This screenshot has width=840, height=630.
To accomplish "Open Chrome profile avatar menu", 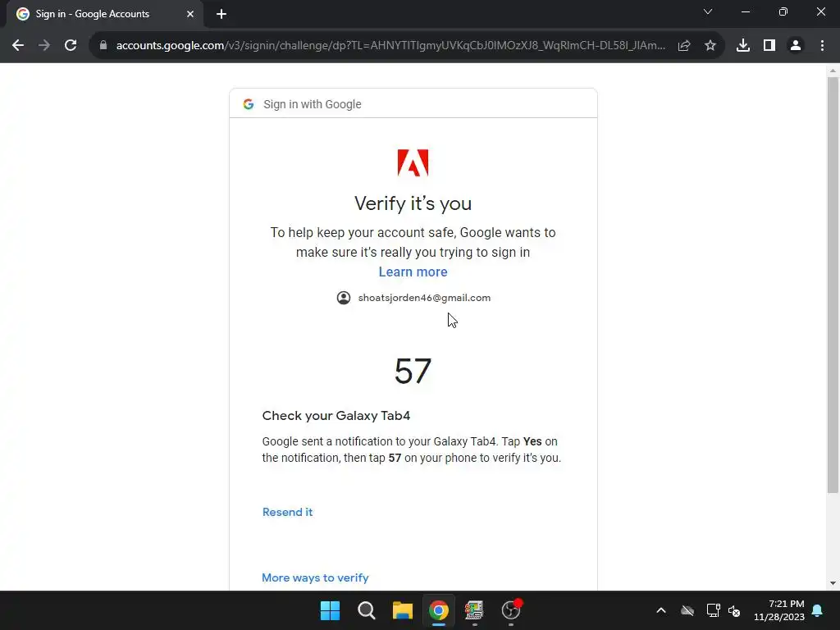I will tap(796, 46).
